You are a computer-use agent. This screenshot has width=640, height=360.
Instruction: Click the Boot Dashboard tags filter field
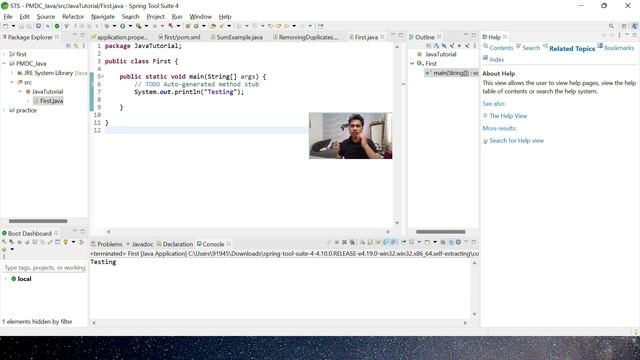44,268
